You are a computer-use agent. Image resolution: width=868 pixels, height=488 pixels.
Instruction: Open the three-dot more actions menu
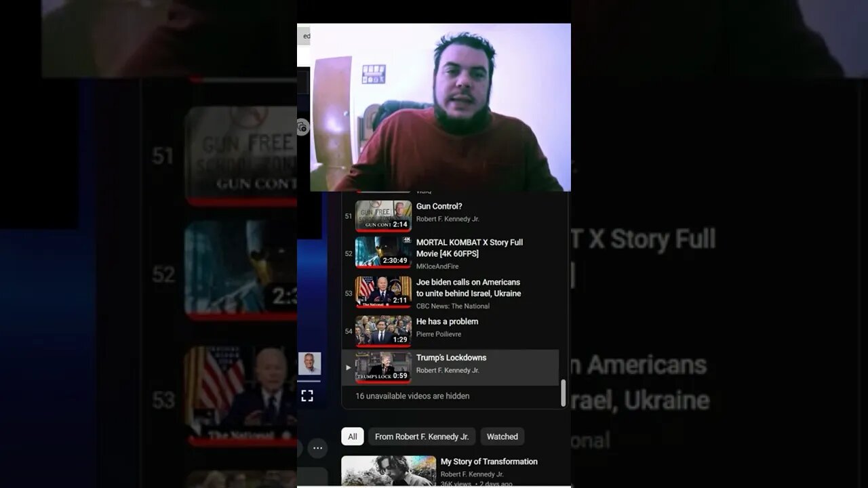click(x=317, y=448)
